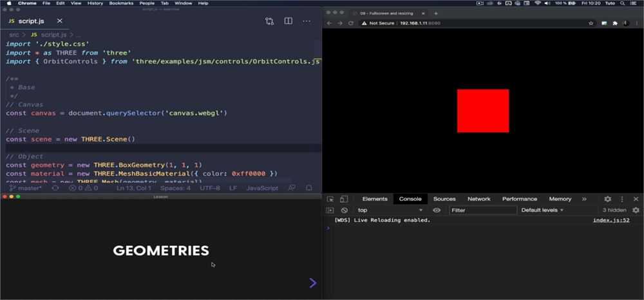The height and width of the screenshot is (300, 644).
Task: Open the Chrome extensions puzzle icon
Action: point(615,23)
